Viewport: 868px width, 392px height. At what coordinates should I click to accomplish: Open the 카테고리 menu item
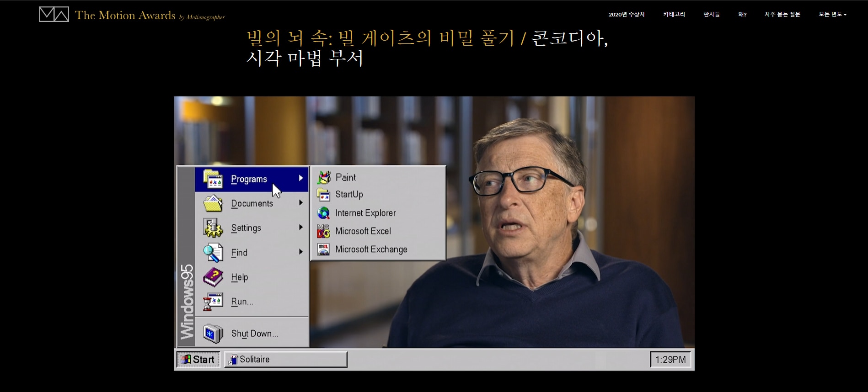pyautogui.click(x=674, y=15)
